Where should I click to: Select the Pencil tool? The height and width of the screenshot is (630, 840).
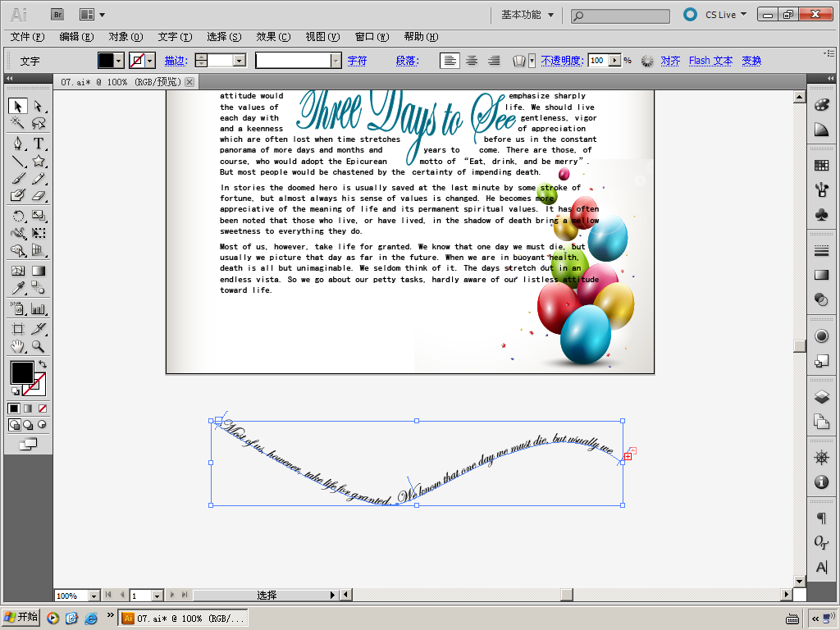pos(38,178)
